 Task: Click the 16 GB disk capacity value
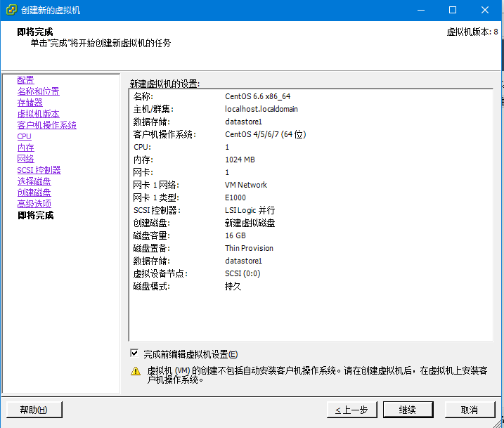point(235,235)
